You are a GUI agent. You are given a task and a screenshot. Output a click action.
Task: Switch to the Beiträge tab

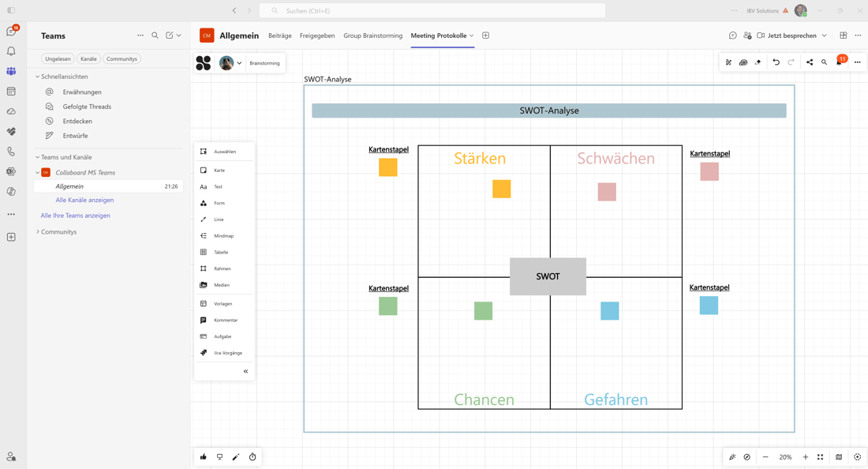280,36
